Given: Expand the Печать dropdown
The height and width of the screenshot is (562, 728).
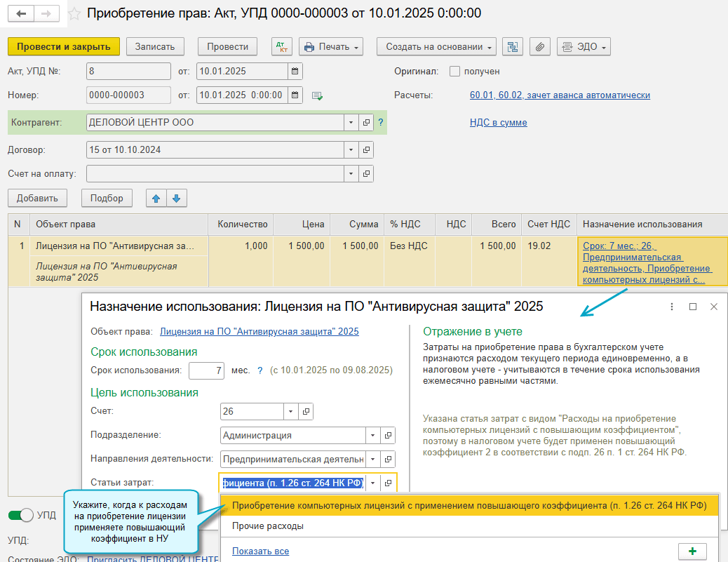Looking at the screenshot, I should point(331,46).
